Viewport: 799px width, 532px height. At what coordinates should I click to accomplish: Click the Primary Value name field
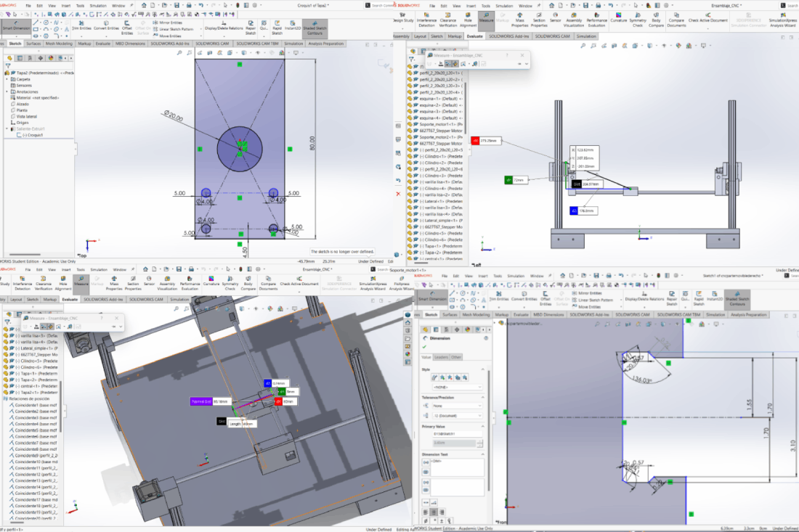[457, 434]
